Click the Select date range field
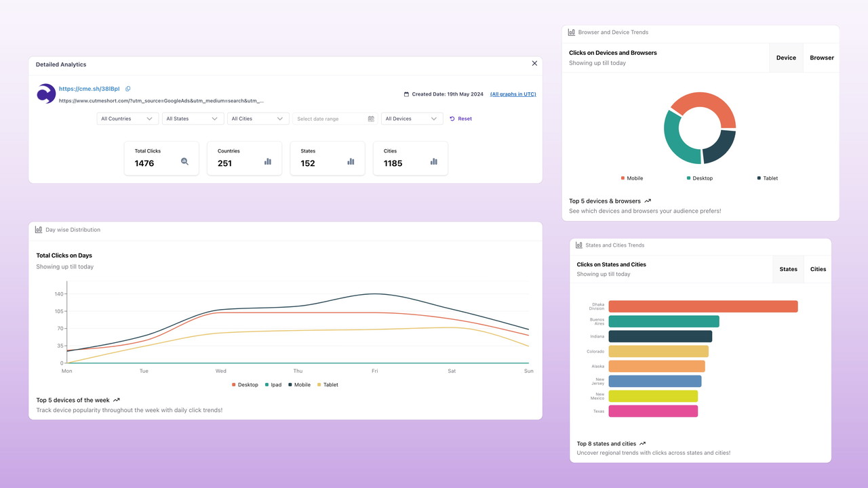The image size is (868, 488). pos(329,119)
